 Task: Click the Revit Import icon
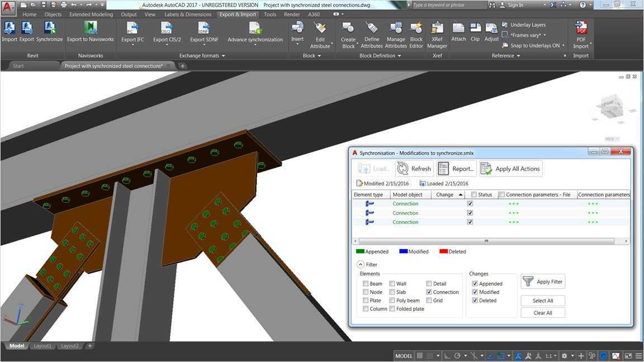(x=9, y=28)
